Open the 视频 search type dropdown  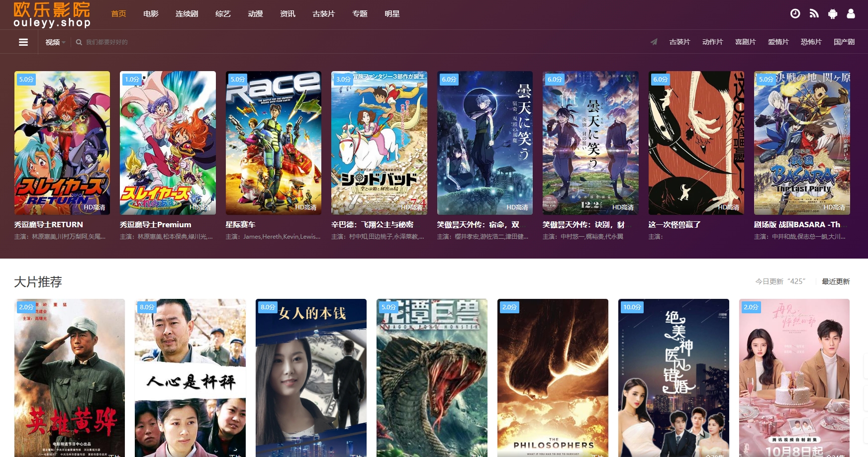click(x=54, y=42)
